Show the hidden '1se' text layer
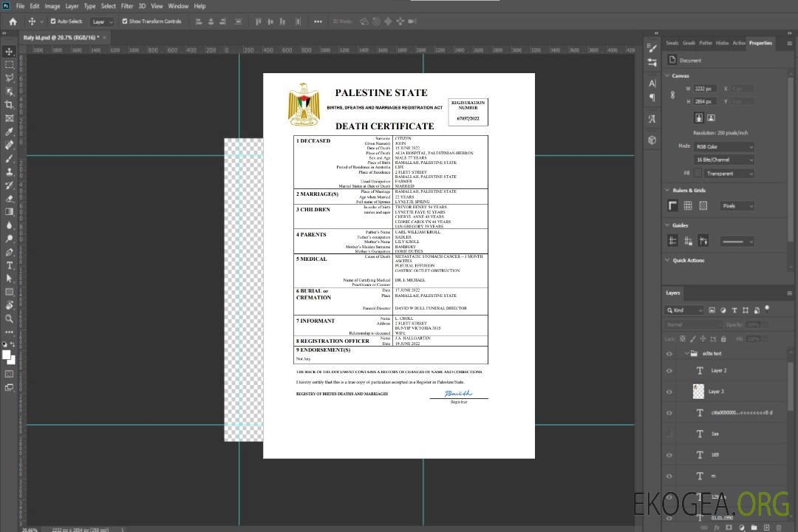798x532 pixels. click(x=669, y=434)
